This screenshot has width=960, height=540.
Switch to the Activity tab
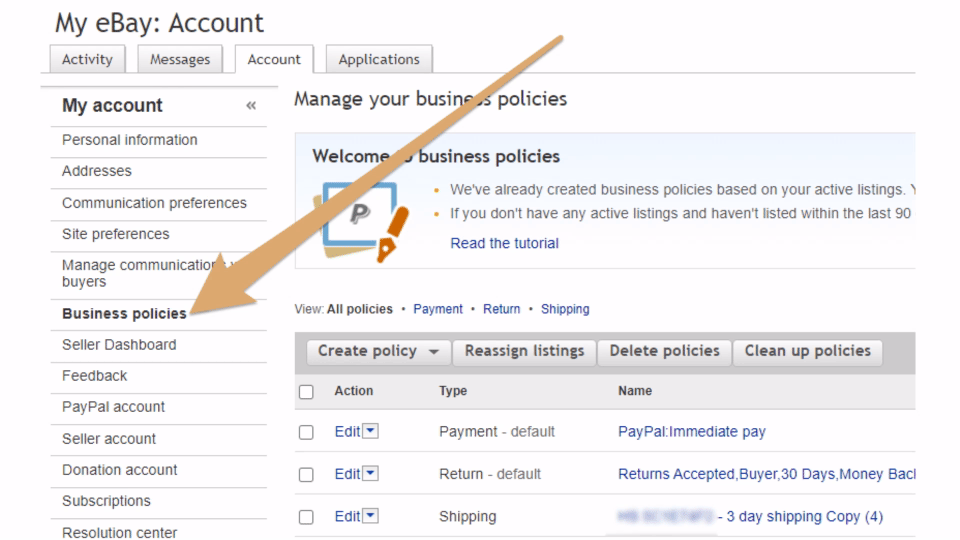pos(87,59)
